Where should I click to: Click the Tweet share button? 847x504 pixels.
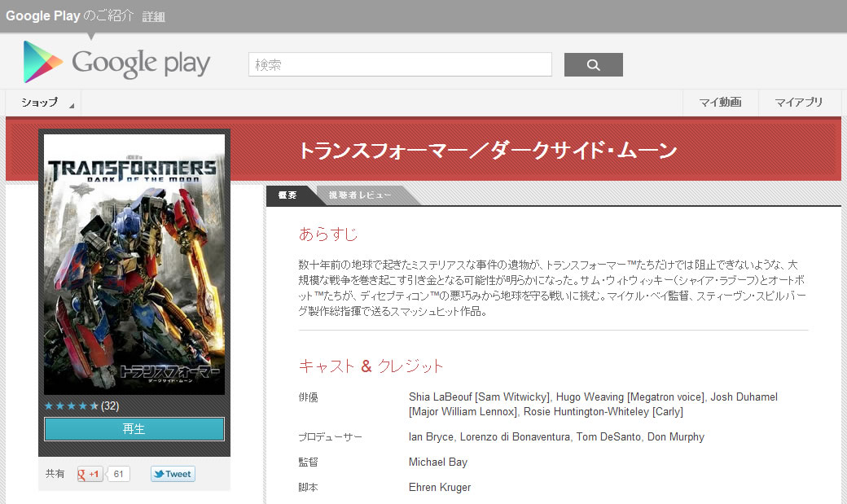[x=173, y=474]
